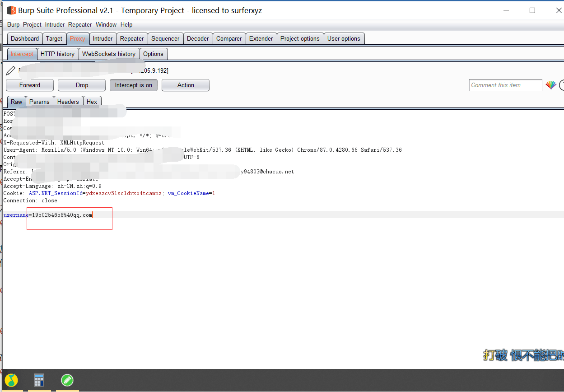Image resolution: width=564 pixels, height=392 pixels.
Task: Switch to the Dashboard tab
Action: point(25,38)
